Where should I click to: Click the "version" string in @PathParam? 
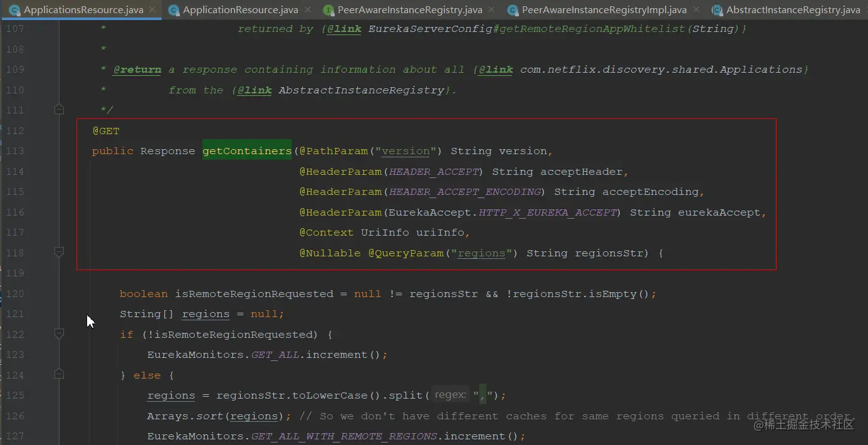click(x=406, y=151)
